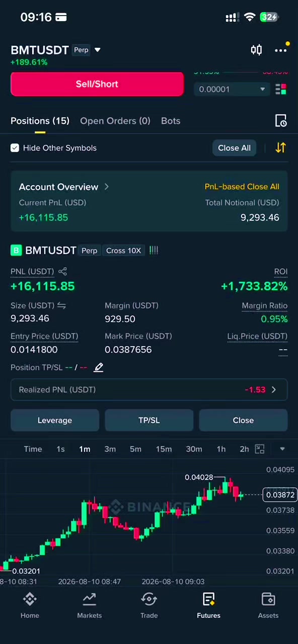Expand Realized PNL details row
This screenshot has height=644, width=298.
149,389
